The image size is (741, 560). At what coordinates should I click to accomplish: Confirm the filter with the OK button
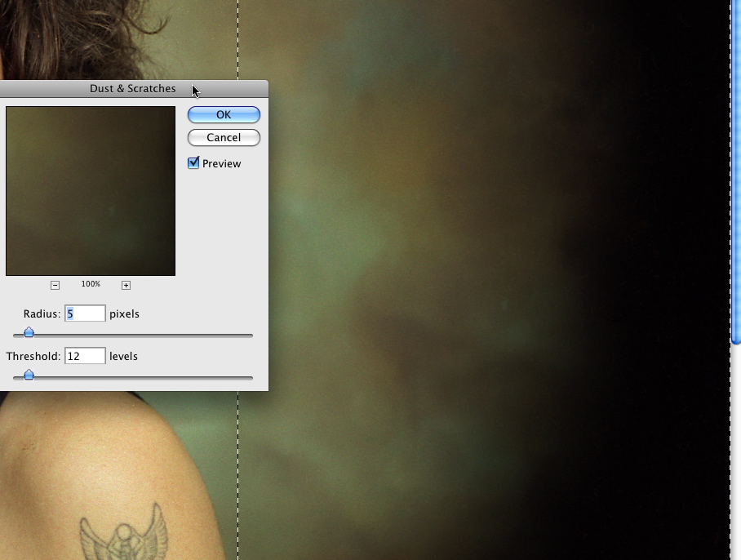224,115
